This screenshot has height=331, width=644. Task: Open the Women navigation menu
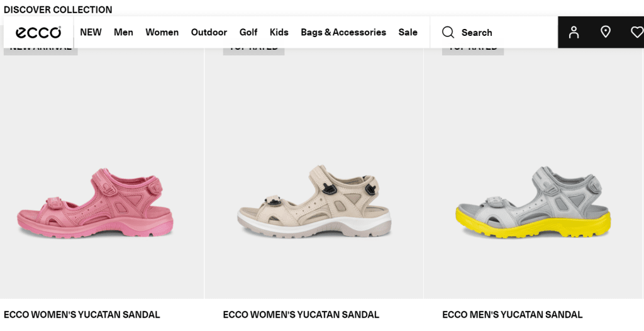click(162, 32)
